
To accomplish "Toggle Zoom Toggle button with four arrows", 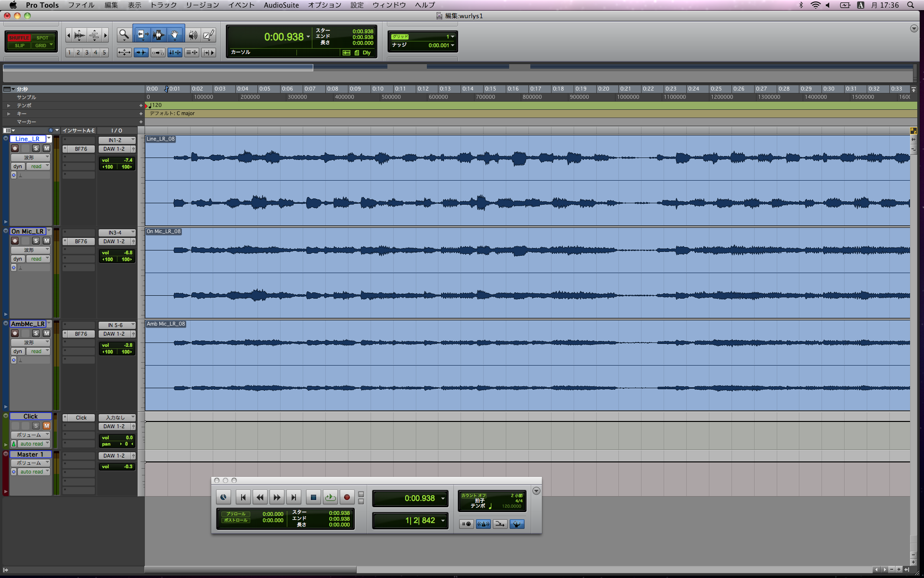I will (124, 53).
